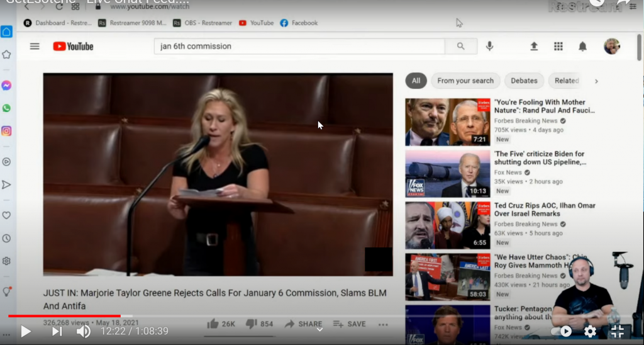This screenshot has height=345, width=644.
Task: Open 'The Five' criticize Biden video title
Action: [540, 158]
